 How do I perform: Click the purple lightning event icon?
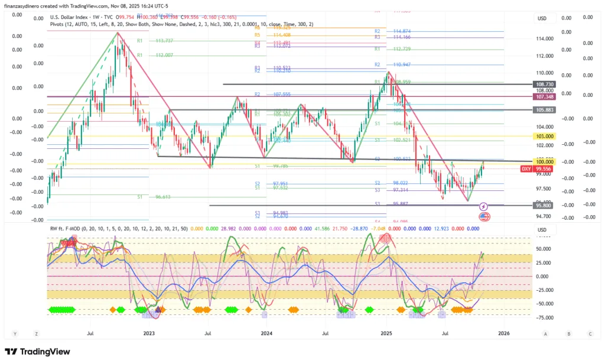(483, 207)
